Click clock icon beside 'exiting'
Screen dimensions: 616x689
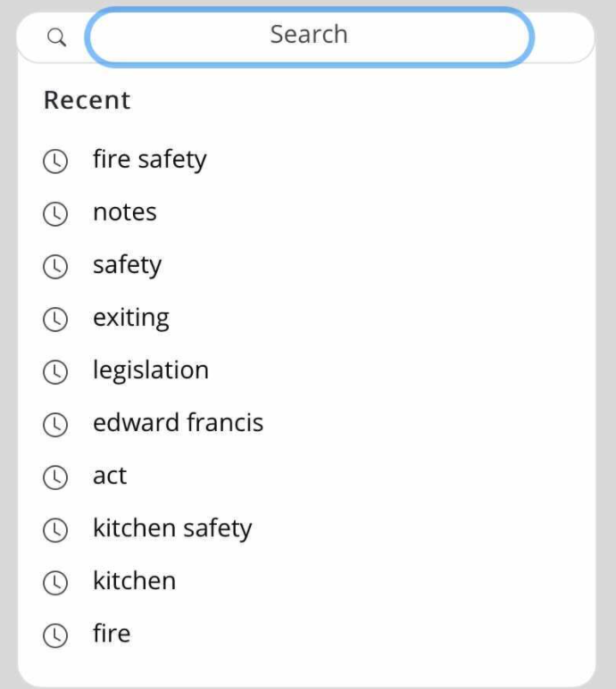click(x=55, y=320)
